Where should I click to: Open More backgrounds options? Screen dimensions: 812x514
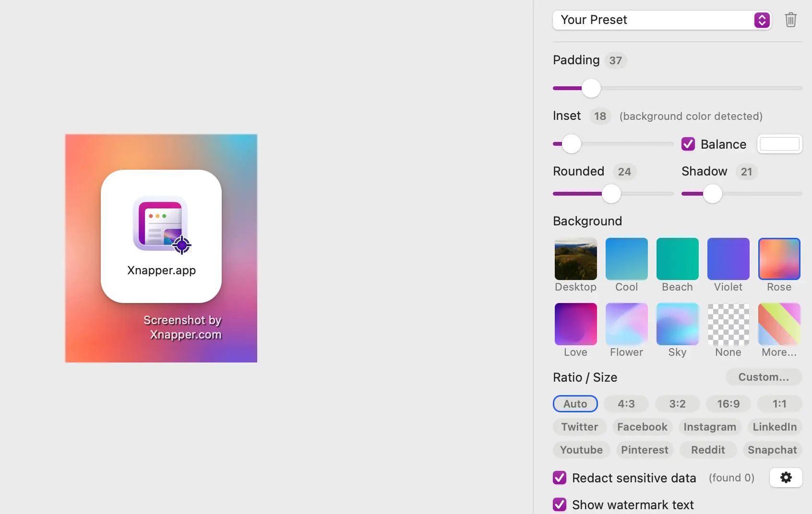pyautogui.click(x=779, y=324)
